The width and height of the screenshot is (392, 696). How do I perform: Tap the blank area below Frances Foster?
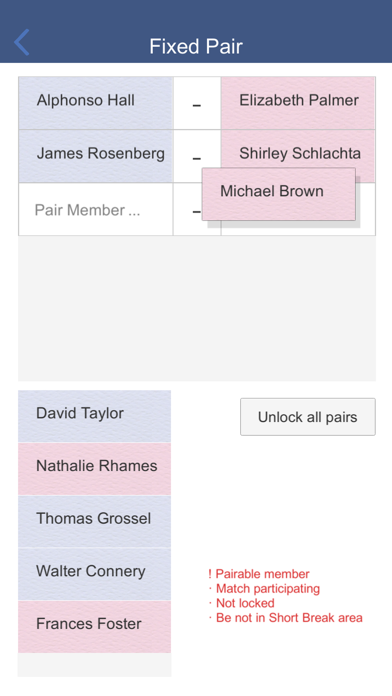pyautogui.click(x=94, y=665)
